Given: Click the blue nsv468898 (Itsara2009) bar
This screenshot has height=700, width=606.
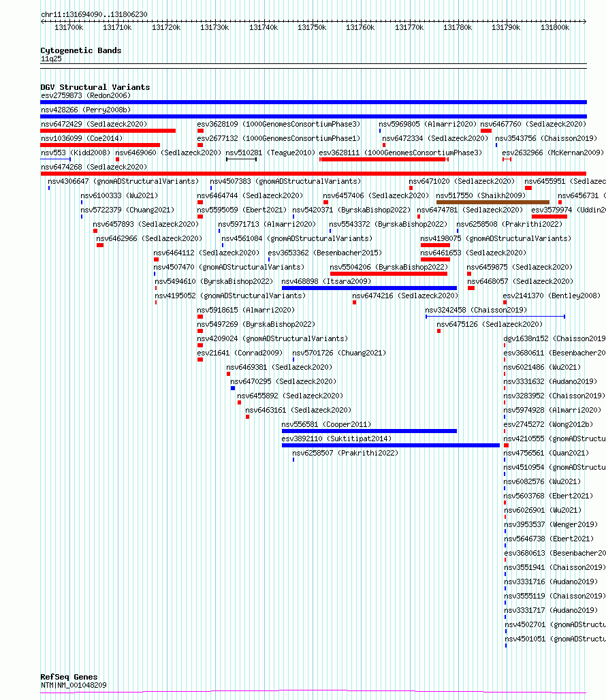Looking at the screenshot, I should 369,288.
